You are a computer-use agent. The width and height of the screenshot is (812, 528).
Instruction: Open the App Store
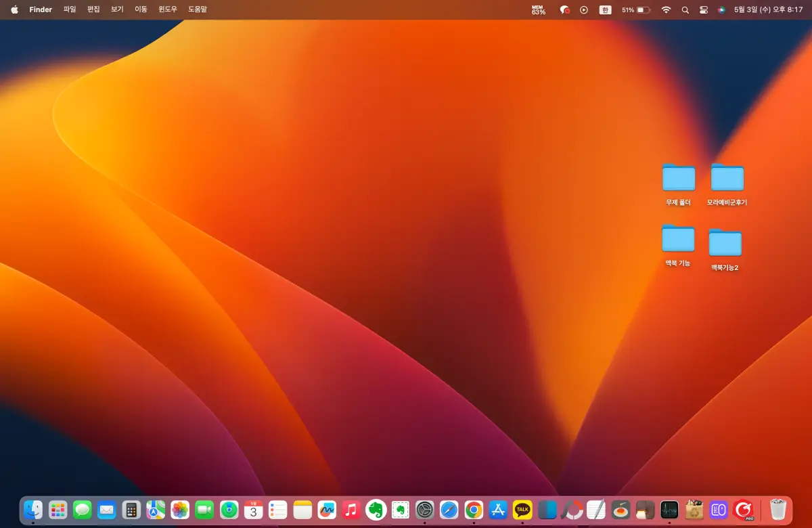(x=498, y=510)
